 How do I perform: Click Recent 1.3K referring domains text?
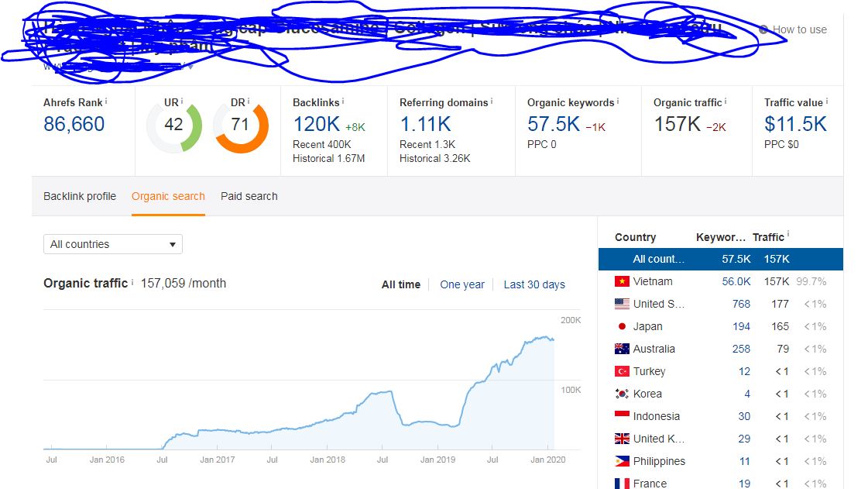(427, 145)
